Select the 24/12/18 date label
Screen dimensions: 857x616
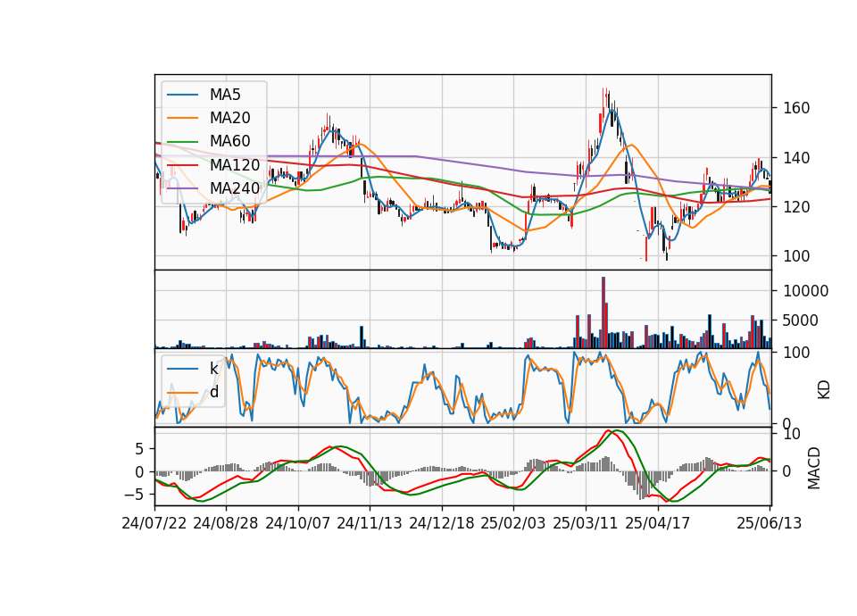(442, 523)
